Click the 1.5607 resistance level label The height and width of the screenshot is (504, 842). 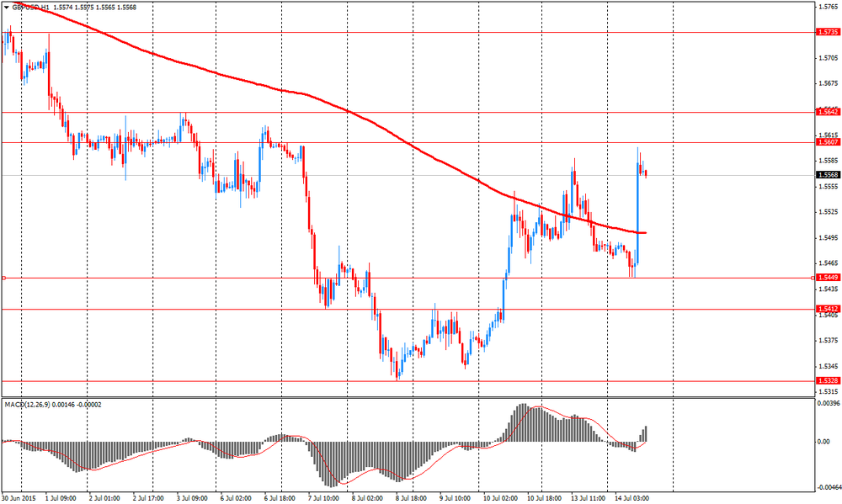[827, 142]
